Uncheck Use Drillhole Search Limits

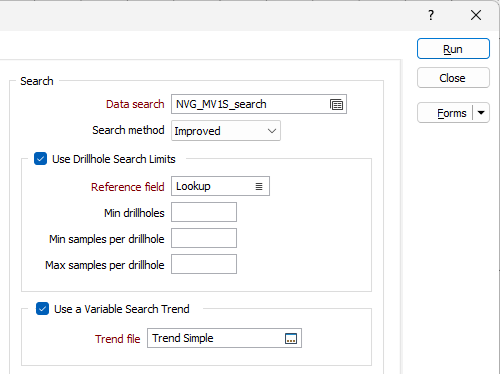40,159
